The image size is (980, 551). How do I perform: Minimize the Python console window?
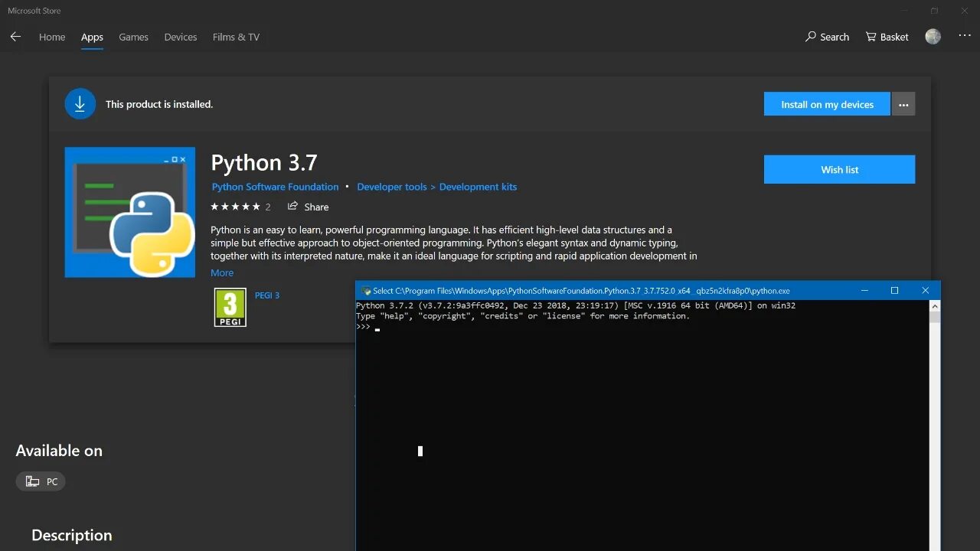click(864, 291)
